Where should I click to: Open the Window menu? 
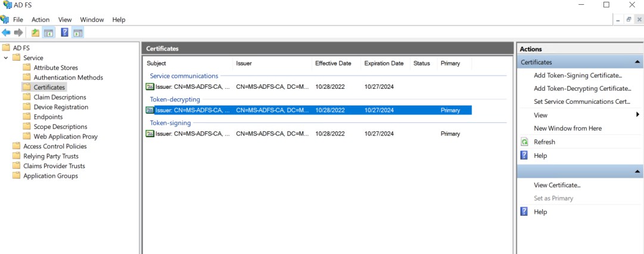[x=92, y=19]
